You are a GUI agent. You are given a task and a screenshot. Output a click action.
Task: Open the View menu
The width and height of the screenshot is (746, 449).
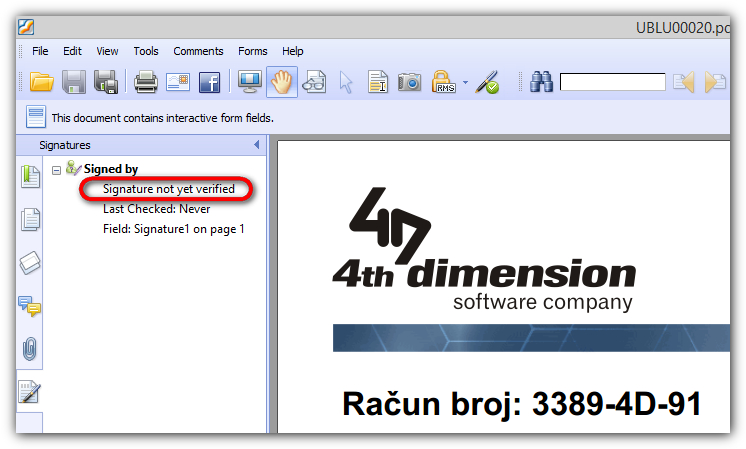(x=107, y=51)
